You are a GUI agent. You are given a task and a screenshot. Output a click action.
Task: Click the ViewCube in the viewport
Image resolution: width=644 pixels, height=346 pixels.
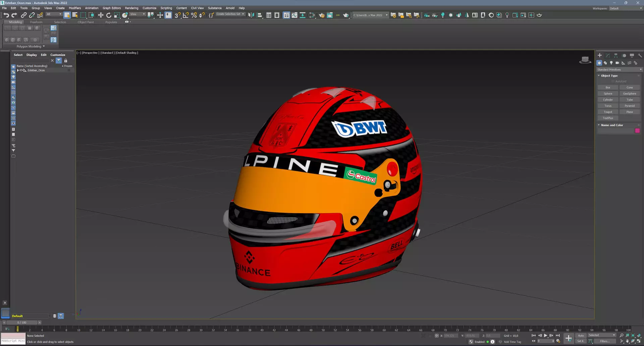(x=585, y=60)
